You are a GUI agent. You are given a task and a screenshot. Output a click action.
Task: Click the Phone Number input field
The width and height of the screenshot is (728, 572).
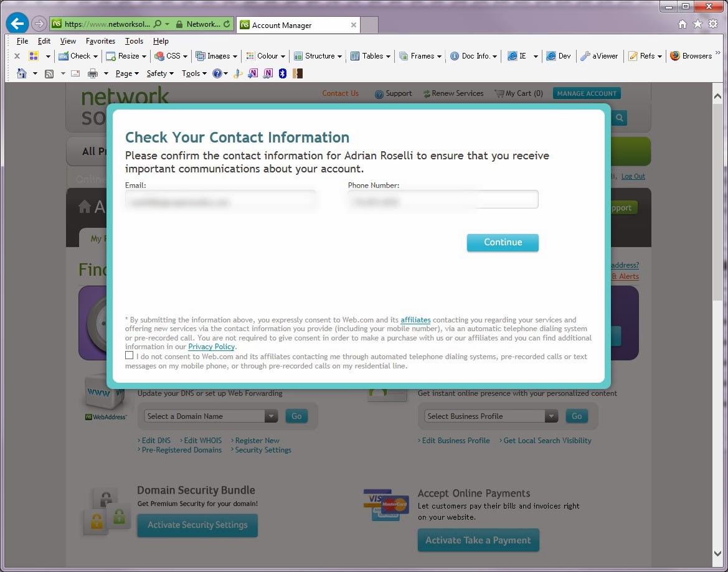coord(443,199)
